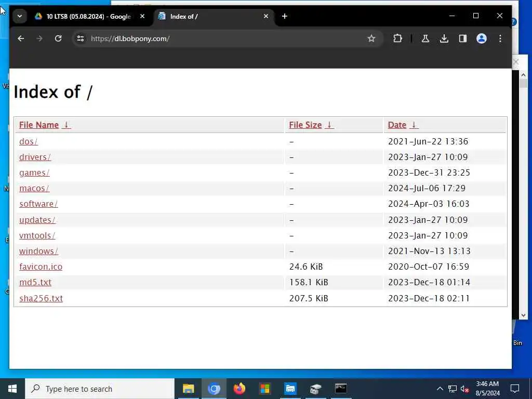The height and width of the screenshot is (399, 532).
Task: Browse the windows/ folder
Action: [x=38, y=251]
